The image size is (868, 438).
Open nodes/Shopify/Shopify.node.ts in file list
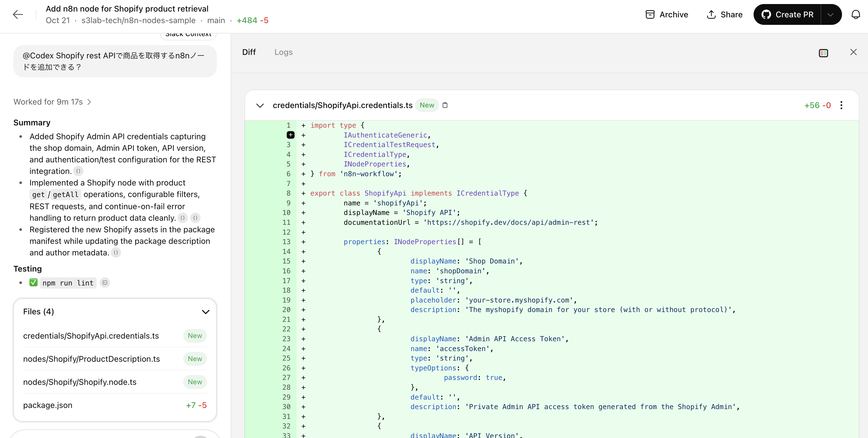pos(80,382)
